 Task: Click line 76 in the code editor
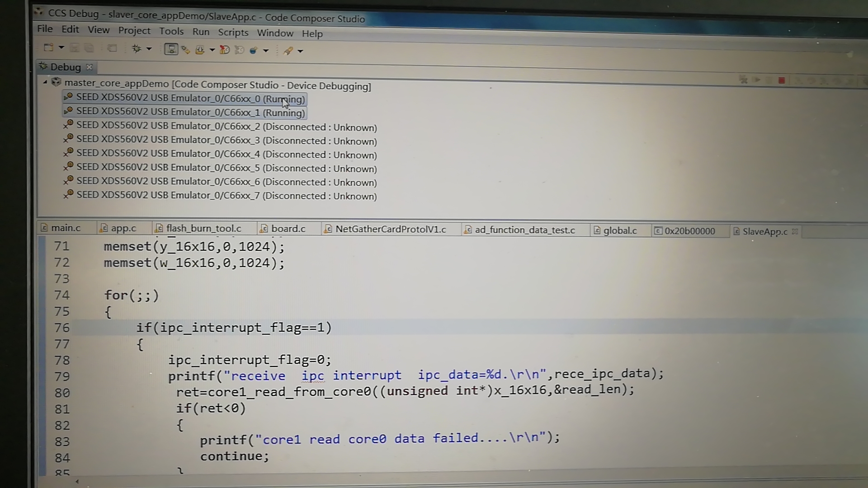coord(234,328)
